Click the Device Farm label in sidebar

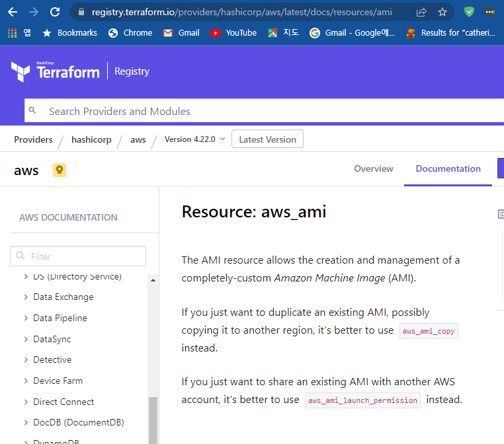58,381
